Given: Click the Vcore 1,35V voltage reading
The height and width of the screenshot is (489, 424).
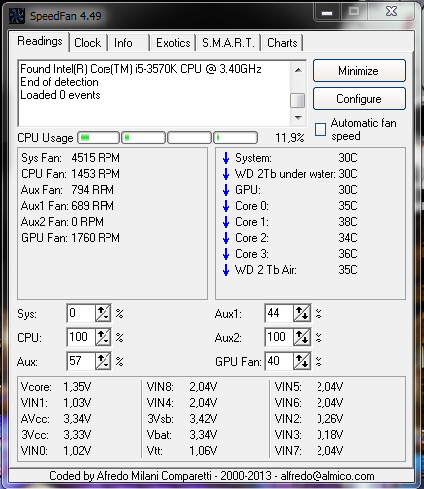Looking at the screenshot, I should tap(56, 387).
